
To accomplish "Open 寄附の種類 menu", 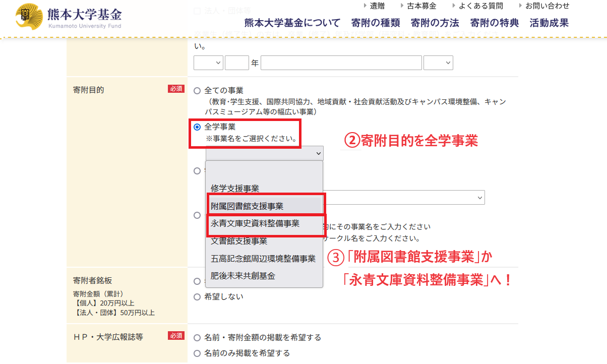I will click(x=376, y=23).
